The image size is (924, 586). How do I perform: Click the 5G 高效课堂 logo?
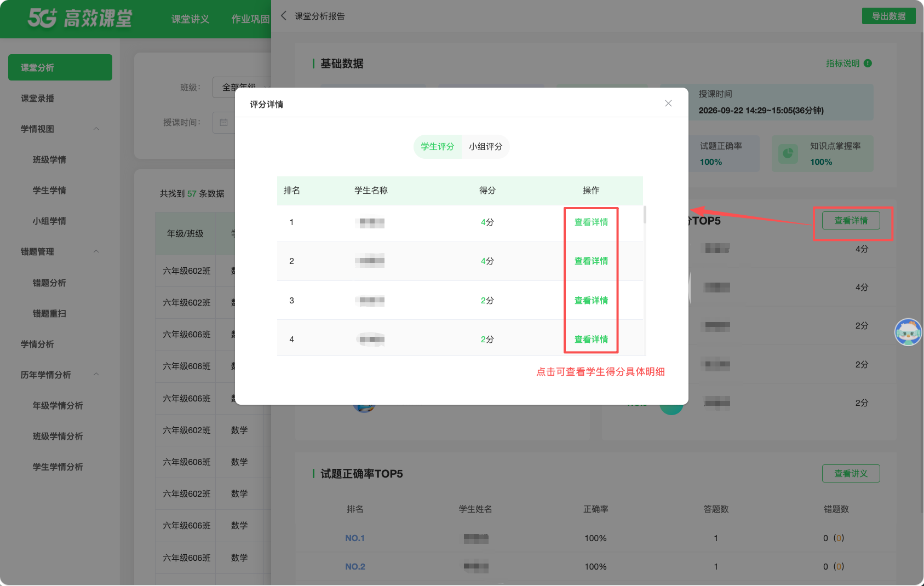pos(80,18)
